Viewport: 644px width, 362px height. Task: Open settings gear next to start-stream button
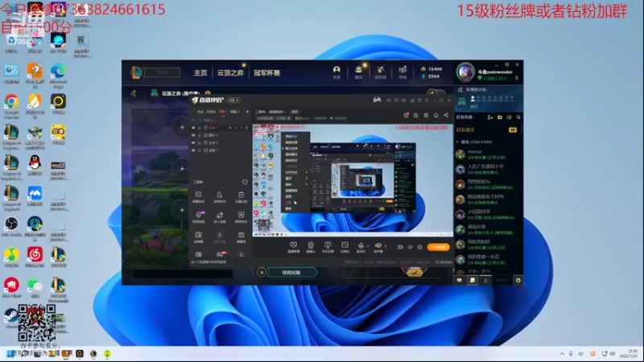point(419,247)
